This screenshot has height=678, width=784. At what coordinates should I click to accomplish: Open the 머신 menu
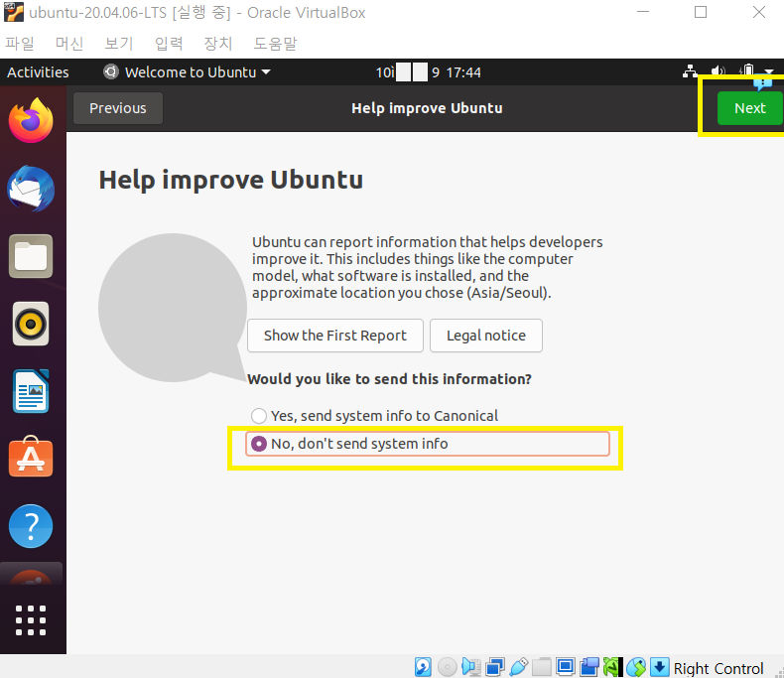tap(69, 44)
